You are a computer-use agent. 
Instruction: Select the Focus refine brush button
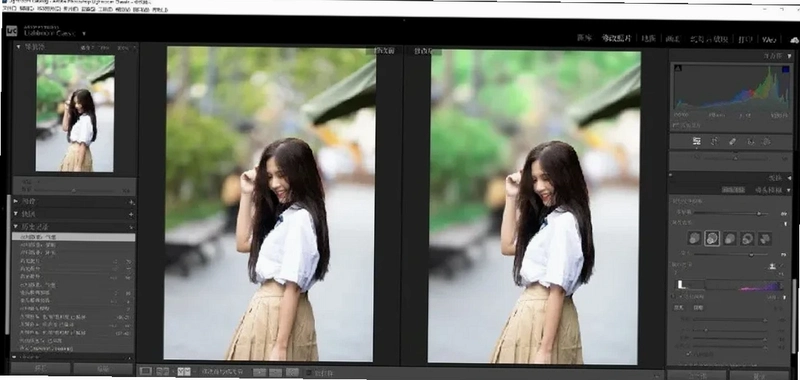(x=679, y=308)
